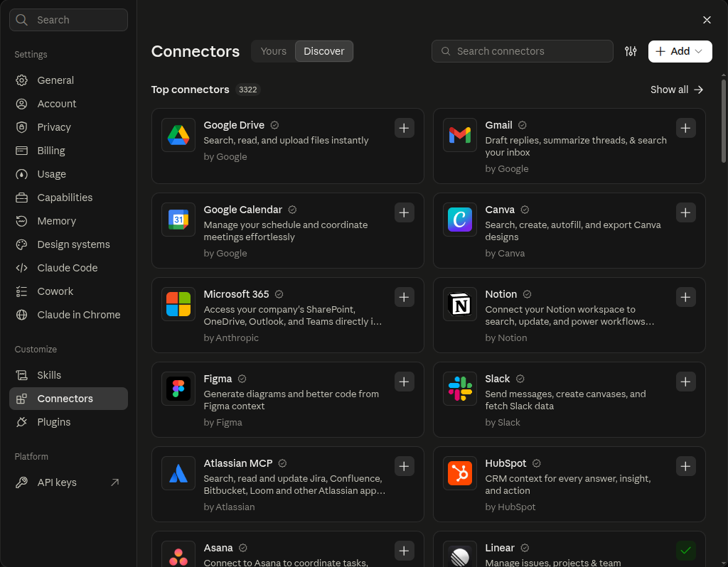Click the HubSpot logo icon

[460, 473]
